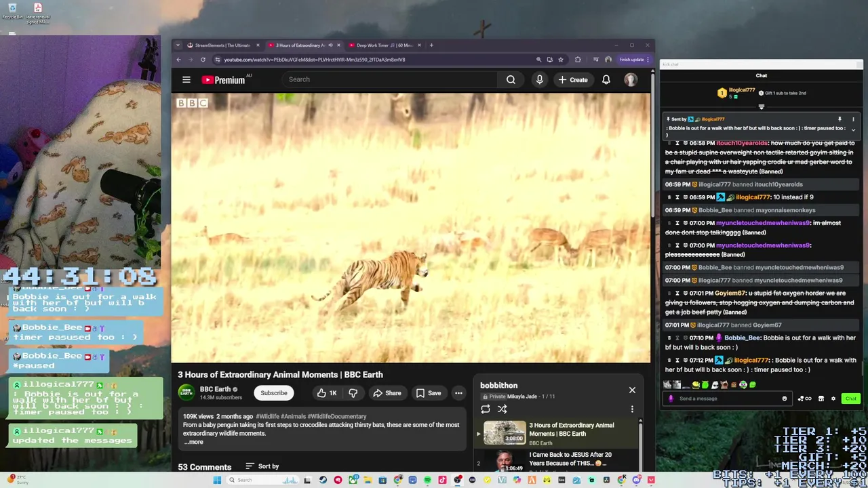The width and height of the screenshot is (868, 488).
Task: Open Steam from the taskbar
Action: click(x=322, y=480)
